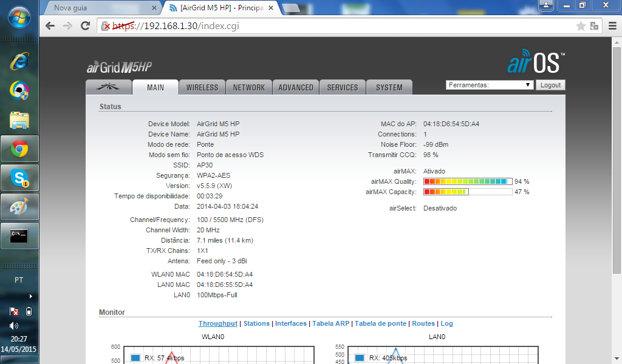Viewport: 622px width, 364px height.
Task: Click the Action Center flag icon
Action: coord(14,311)
